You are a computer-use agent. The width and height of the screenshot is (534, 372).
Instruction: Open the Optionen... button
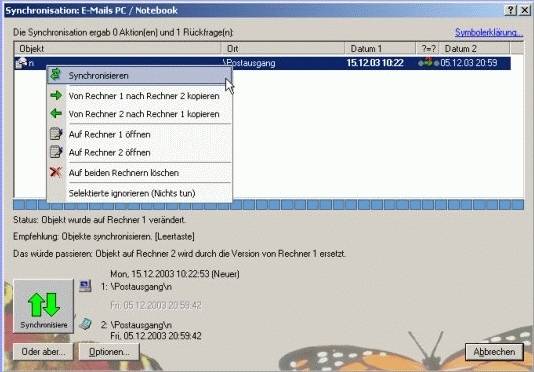click(109, 352)
